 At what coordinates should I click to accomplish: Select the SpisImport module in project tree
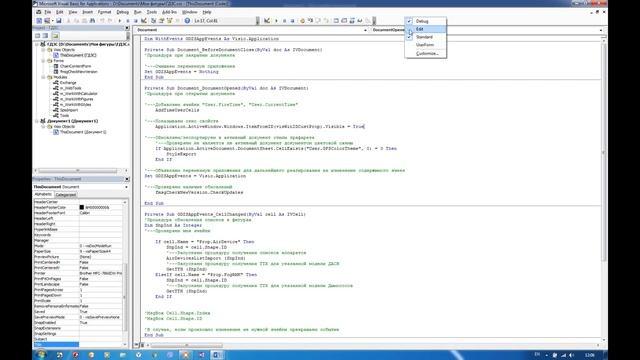[x=69, y=110]
